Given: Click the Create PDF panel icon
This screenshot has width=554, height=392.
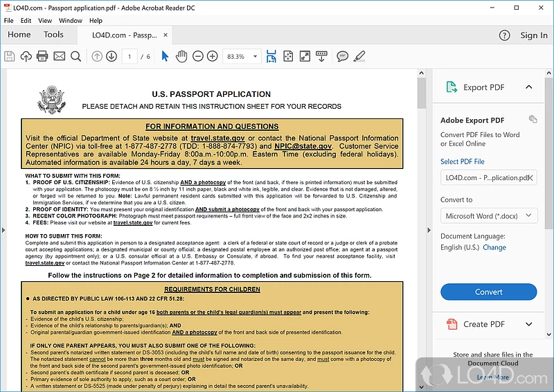Looking at the screenshot, I should [452, 324].
